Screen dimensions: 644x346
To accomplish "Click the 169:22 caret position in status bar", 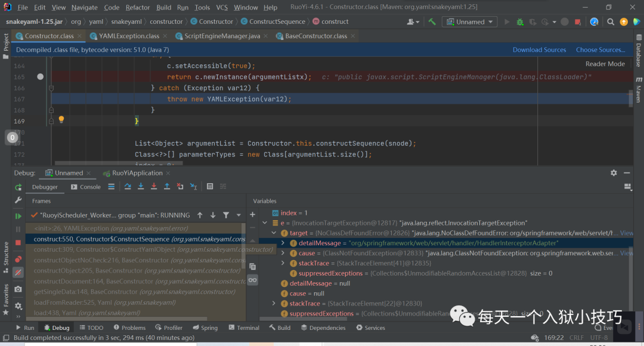I will click(x=553, y=338).
